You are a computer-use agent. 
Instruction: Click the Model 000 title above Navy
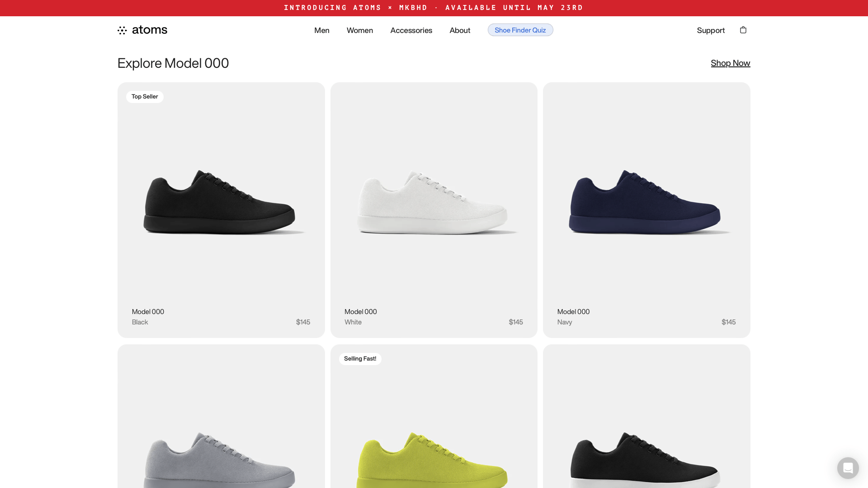pos(573,312)
